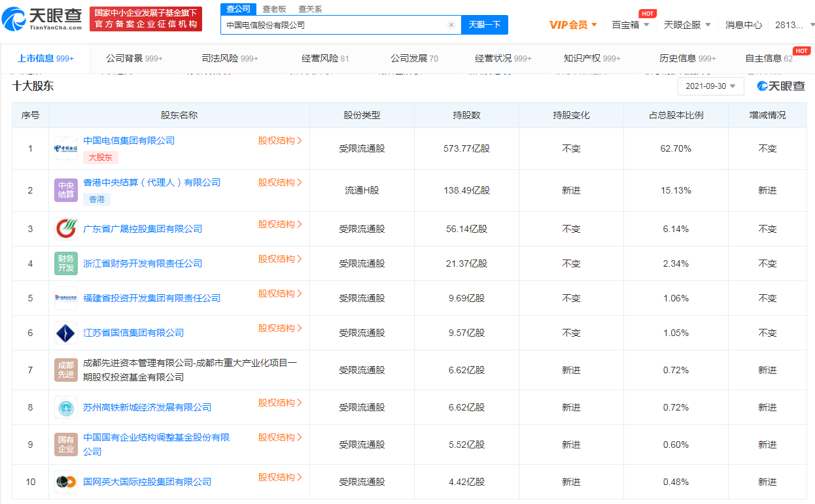
Task: Open 江苏省国信集团有限公司 link
Action: coord(133,333)
